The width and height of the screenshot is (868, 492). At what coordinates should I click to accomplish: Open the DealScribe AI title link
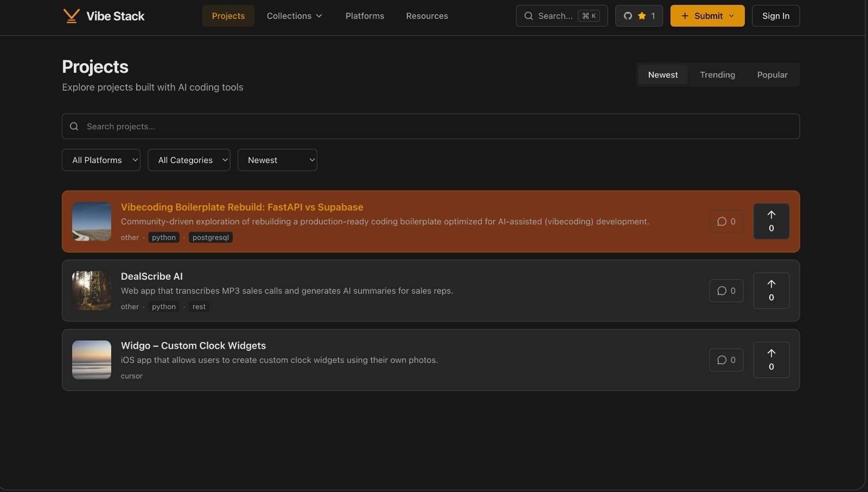[152, 276]
